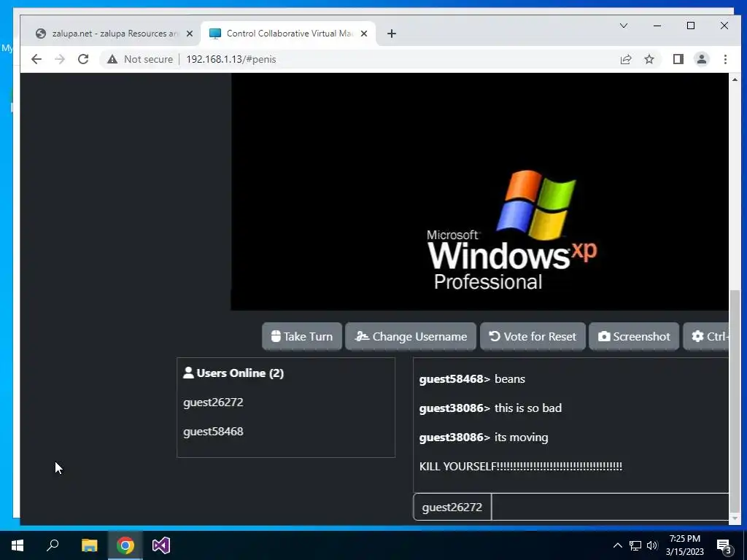
Task: Open File Explorer from the taskbar
Action: click(89, 545)
